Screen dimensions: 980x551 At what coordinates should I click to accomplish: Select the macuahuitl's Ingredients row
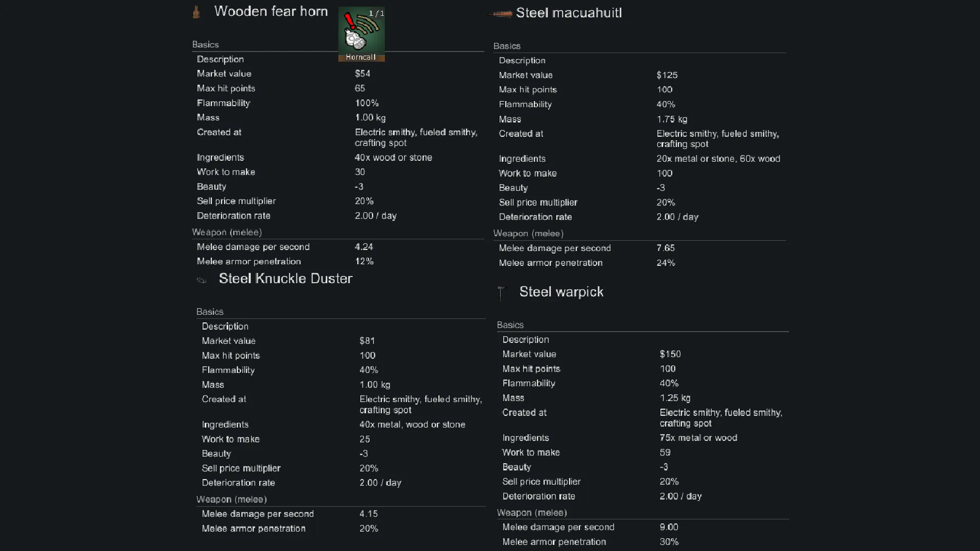[640, 159]
